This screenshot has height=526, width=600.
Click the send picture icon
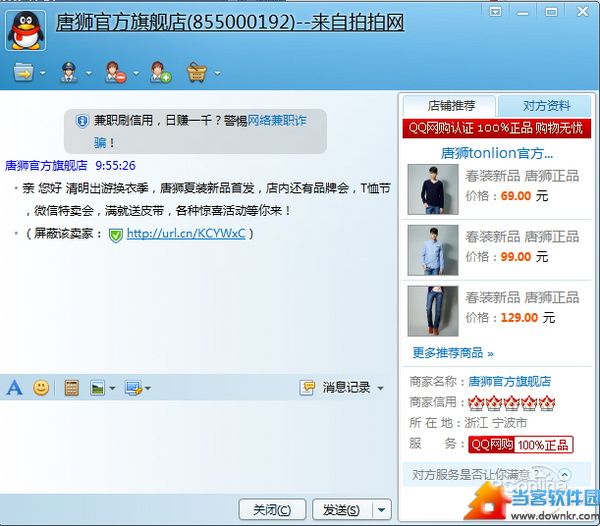coord(98,388)
